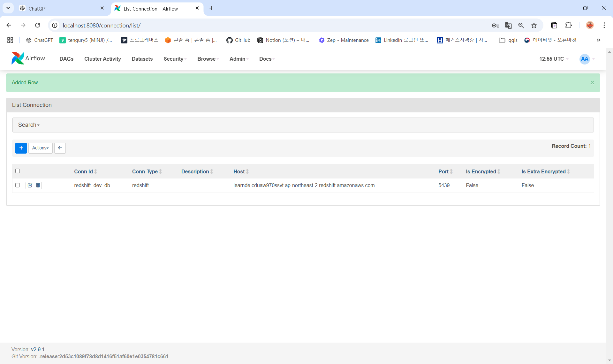Add a new connection record
The height and width of the screenshot is (364, 613).
[21, 148]
